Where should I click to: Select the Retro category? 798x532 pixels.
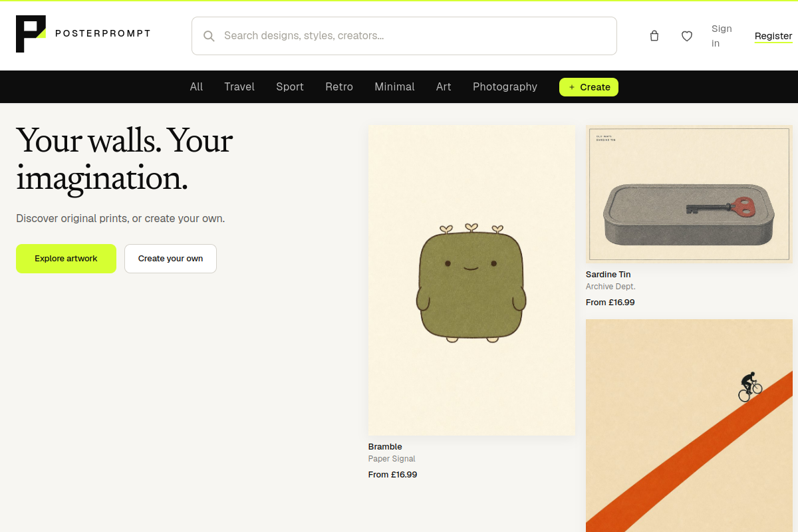(339, 86)
